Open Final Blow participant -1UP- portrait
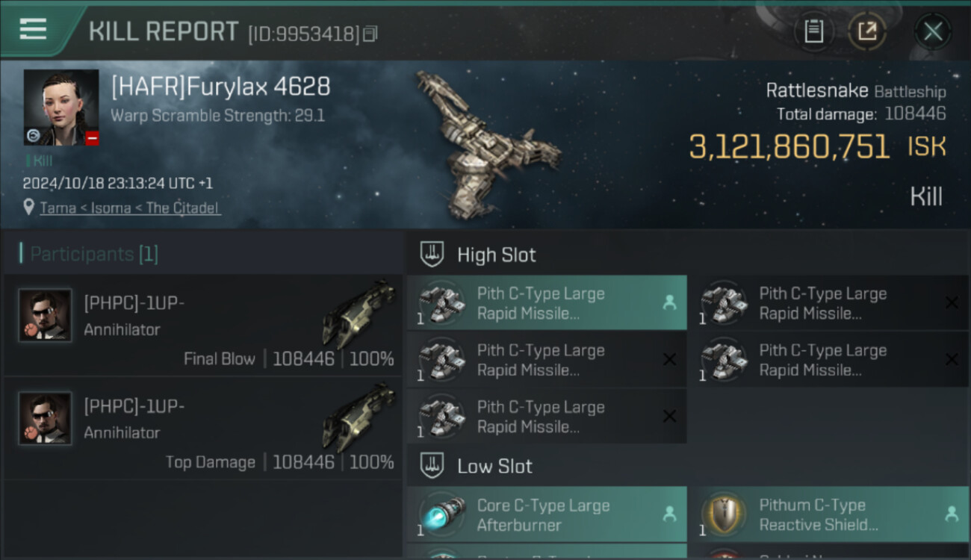The height and width of the screenshot is (560, 971). 45,316
